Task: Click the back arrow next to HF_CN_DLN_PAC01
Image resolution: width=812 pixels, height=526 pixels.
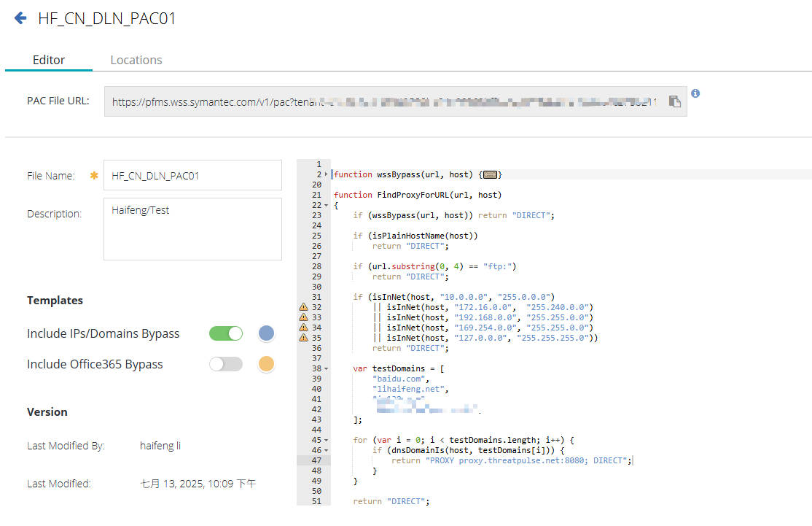Action: 20,18
